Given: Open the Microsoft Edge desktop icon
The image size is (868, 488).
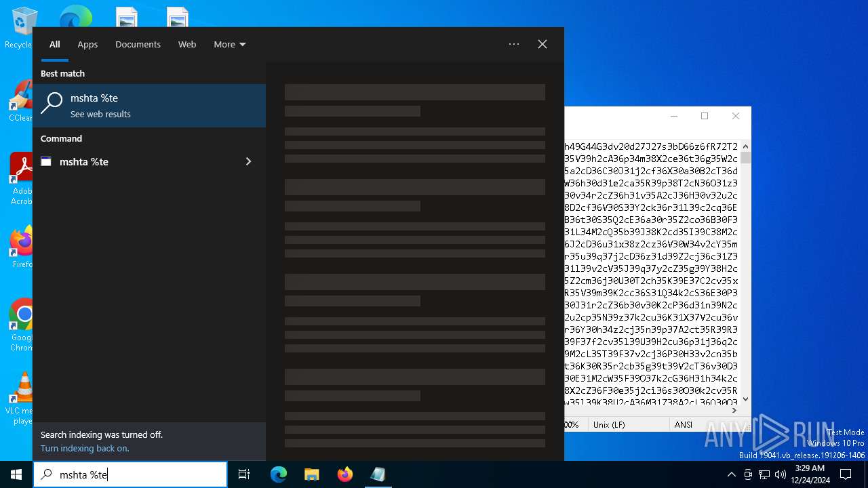Looking at the screenshot, I should (75, 16).
